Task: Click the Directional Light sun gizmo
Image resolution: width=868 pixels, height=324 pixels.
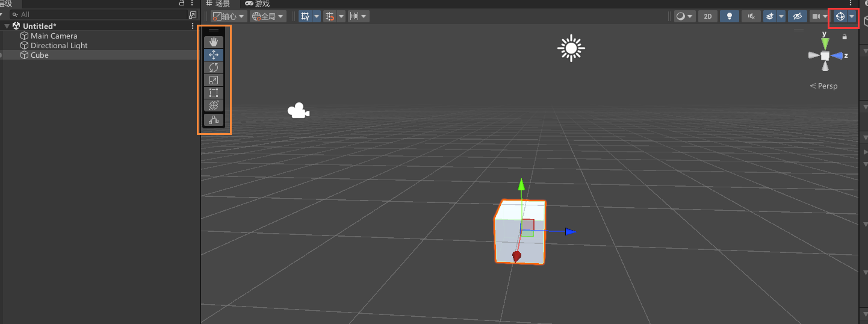Action: pyautogui.click(x=571, y=49)
